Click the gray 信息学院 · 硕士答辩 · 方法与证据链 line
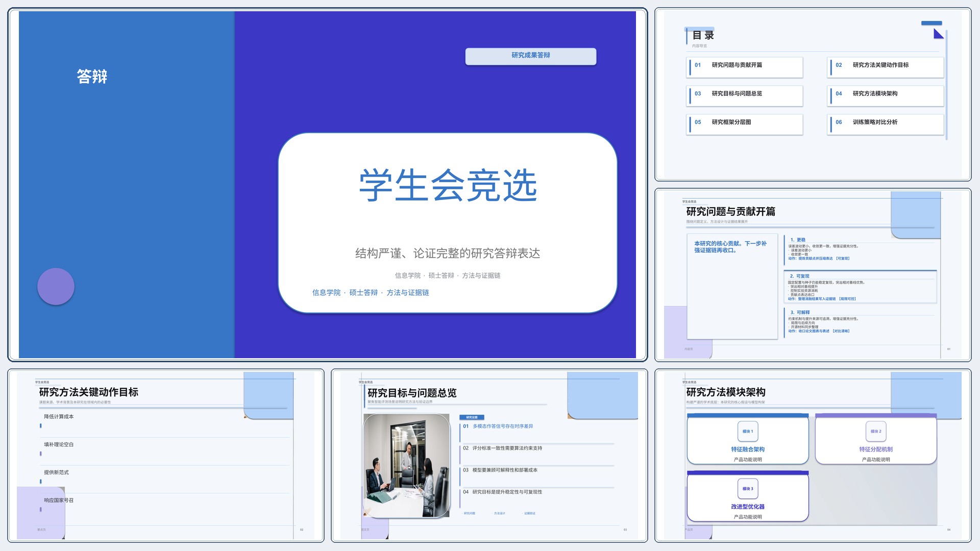980x551 pixels. coord(448,275)
